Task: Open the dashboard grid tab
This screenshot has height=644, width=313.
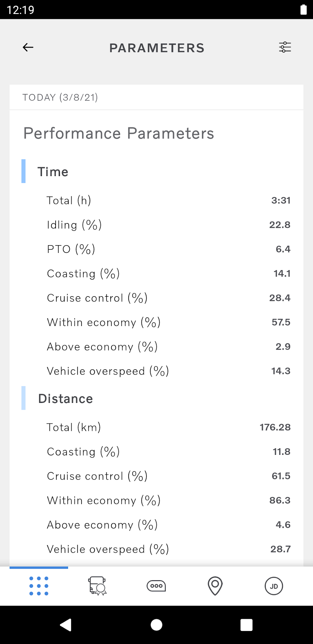Action: [x=39, y=586]
